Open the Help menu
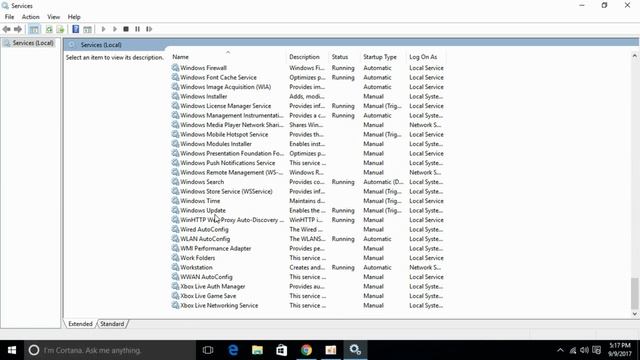The height and width of the screenshot is (360, 640). (x=74, y=17)
